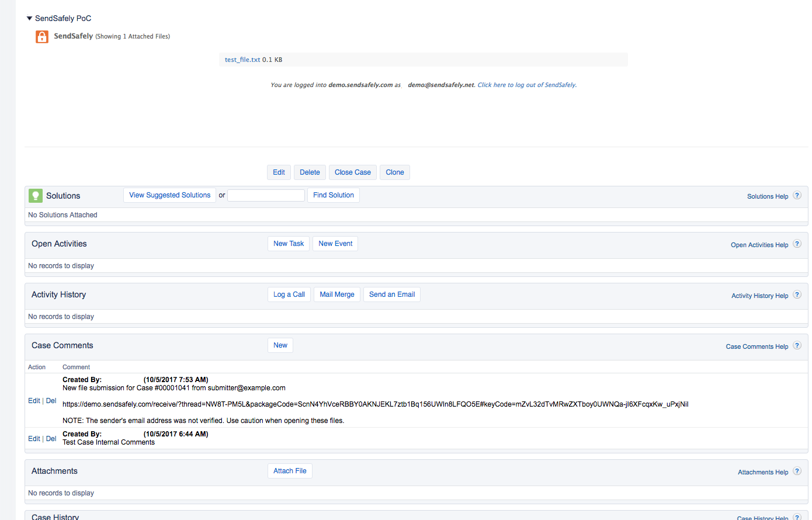Viewport: 812px width, 520px height.
Task: Open the Solutions Help question mark icon
Action: coord(797,196)
